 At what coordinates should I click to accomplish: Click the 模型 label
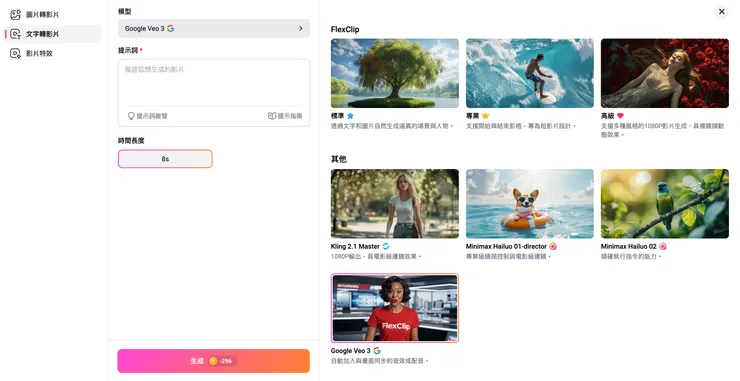point(125,11)
